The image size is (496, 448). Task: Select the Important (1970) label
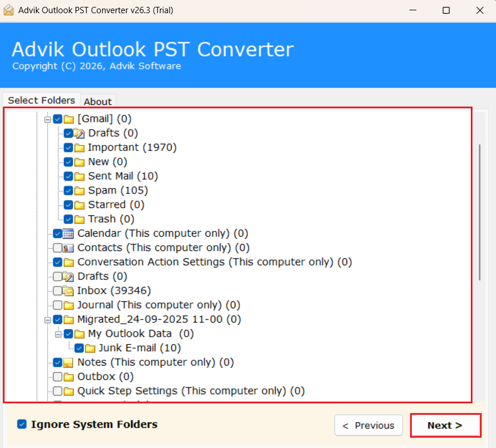click(132, 147)
